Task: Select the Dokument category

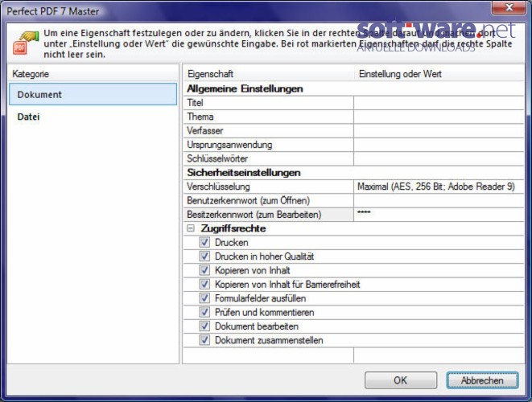Action: pos(93,94)
